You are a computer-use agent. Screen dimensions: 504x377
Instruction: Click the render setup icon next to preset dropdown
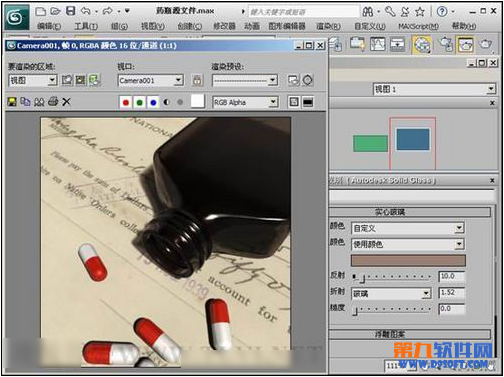293,80
